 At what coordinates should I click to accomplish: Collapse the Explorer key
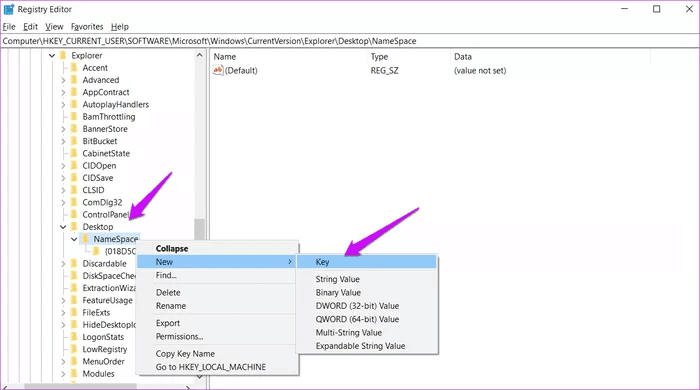pos(52,56)
